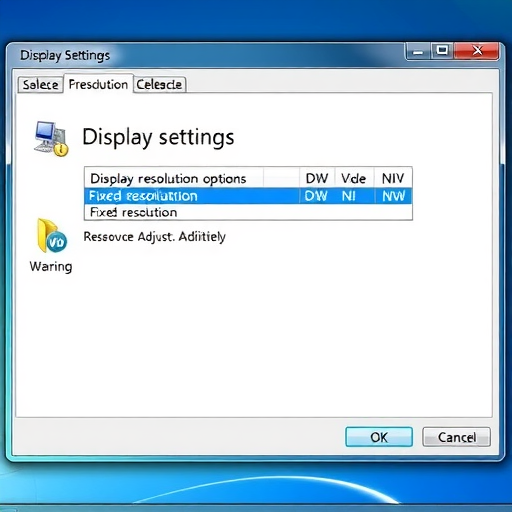This screenshot has width=512, height=512.
Task: Click the NI cell in highlighted row
Action: (349, 196)
